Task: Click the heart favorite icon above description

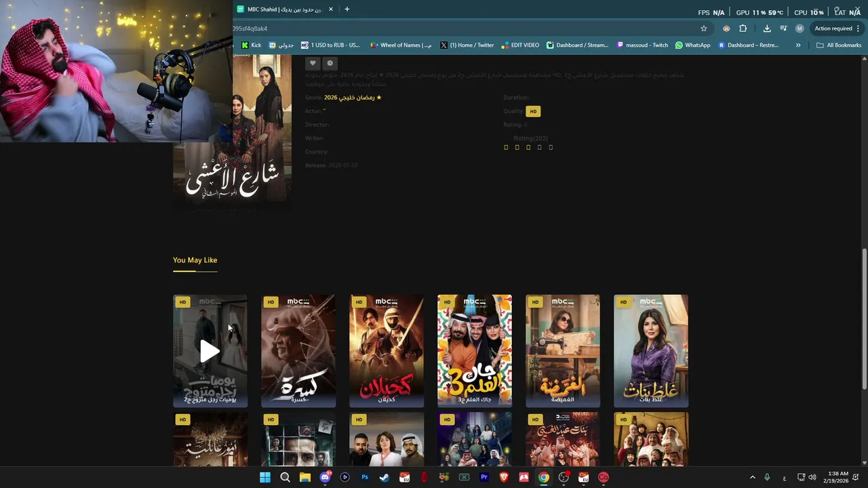Action: point(313,63)
